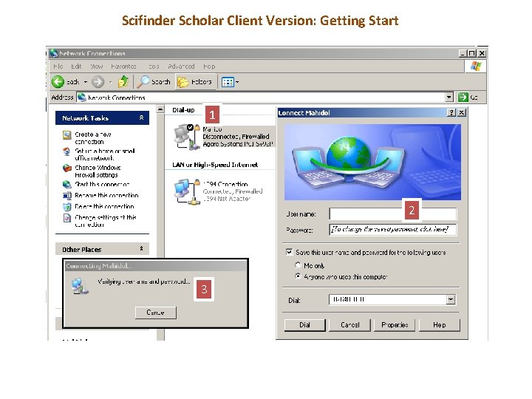Click the Properties button

coord(395,324)
